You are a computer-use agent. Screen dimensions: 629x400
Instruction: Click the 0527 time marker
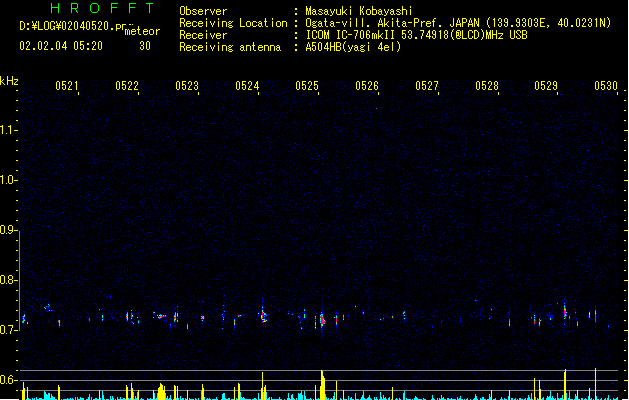[x=427, y=86]
